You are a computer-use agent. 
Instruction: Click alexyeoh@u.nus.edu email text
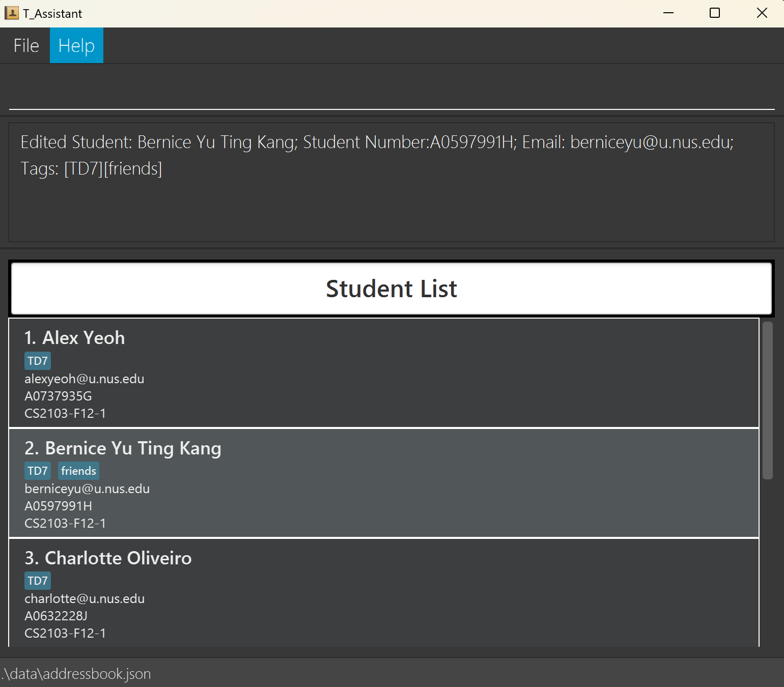click(85, 379)
